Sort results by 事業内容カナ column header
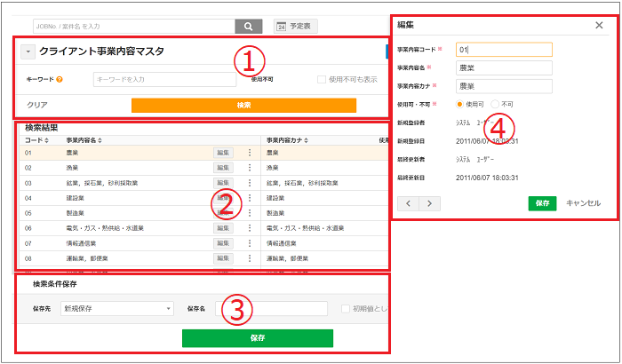622x364 pixels. (x=290, y=139)
